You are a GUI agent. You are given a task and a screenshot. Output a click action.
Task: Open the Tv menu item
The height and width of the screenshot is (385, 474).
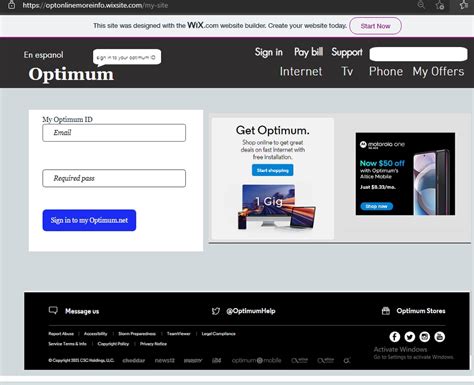coord(347,71)
